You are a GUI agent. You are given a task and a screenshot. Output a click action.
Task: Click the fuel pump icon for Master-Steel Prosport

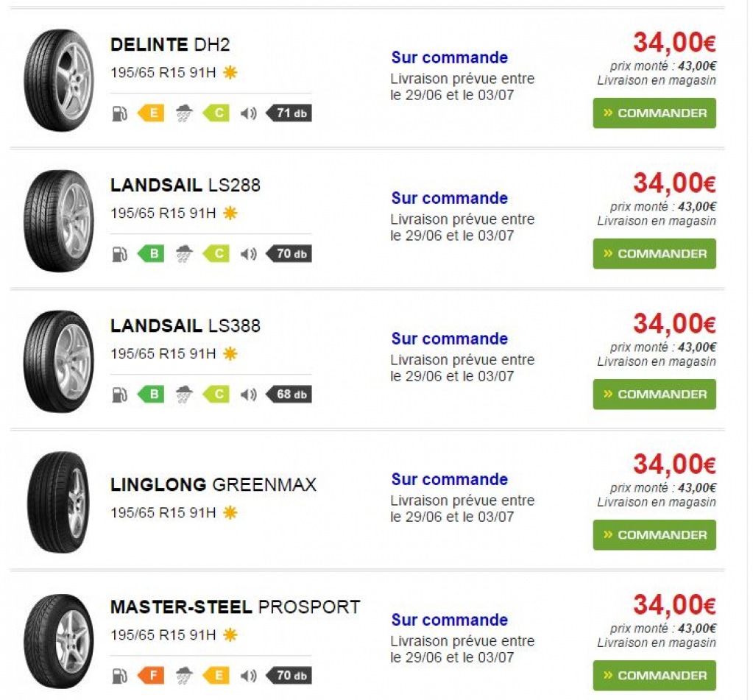point(118,676)
